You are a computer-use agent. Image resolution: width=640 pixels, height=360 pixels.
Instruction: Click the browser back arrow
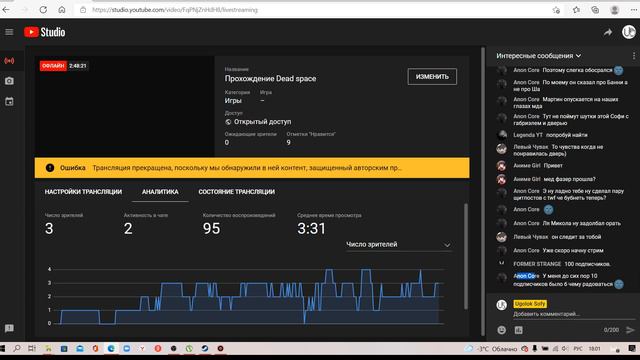tap(6, 9)
